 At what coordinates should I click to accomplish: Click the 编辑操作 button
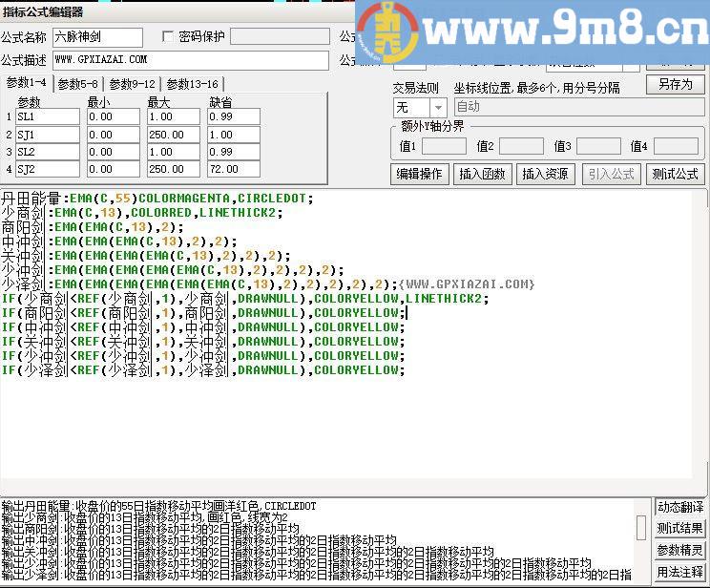point(419,174)
